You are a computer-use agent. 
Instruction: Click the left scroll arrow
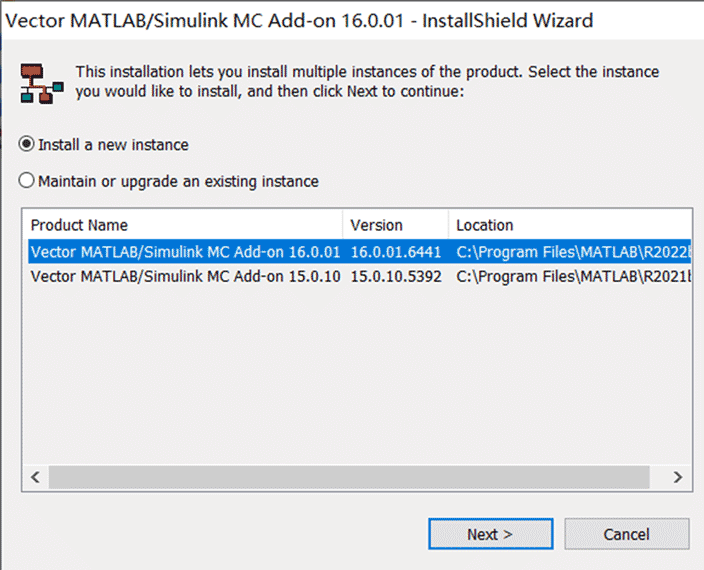coord(35,477)
